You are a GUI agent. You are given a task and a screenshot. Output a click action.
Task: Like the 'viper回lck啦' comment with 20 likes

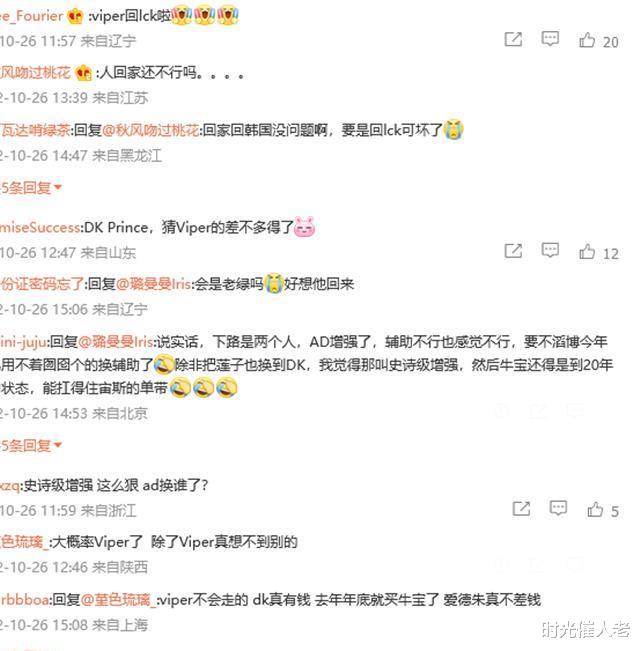[x=598, y=41]
